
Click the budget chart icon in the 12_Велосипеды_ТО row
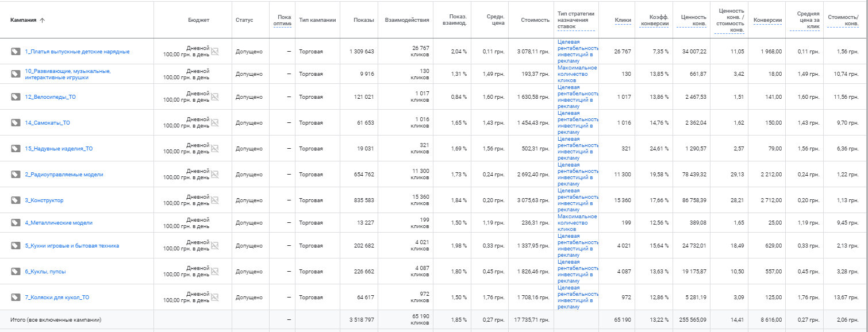tap(215, 97)
